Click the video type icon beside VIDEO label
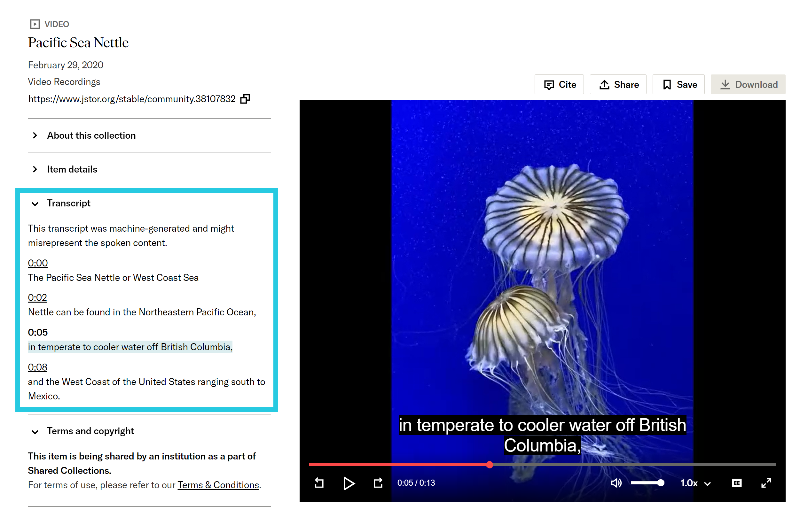 pyautogui.click(x=35, y=24)
